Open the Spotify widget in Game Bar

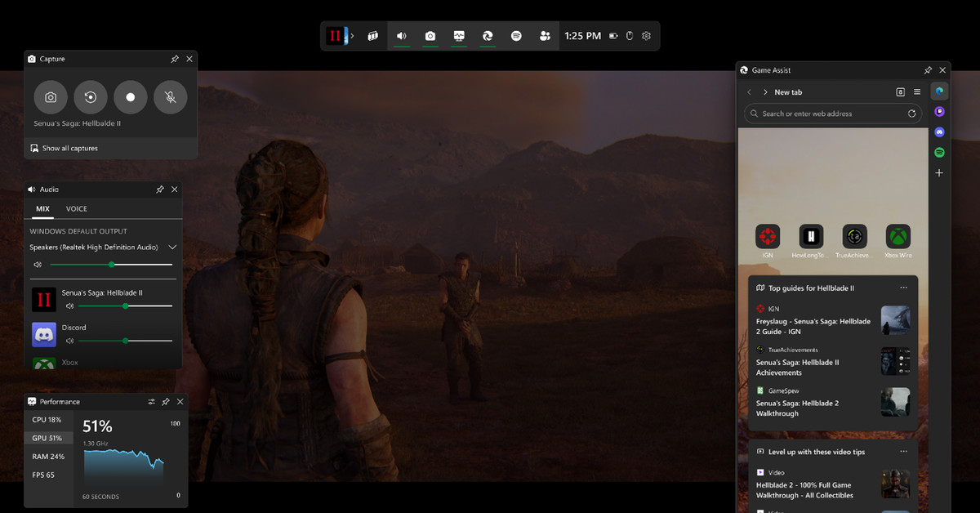pos(516,36)
